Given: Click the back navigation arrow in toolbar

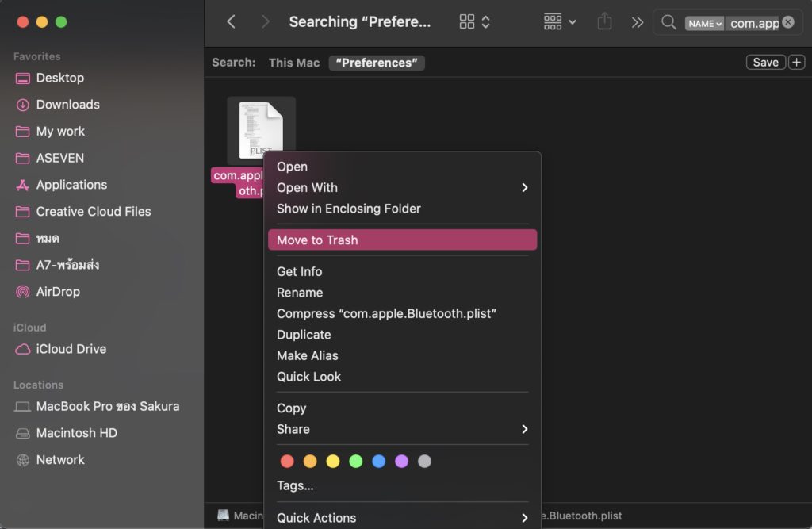Looking at the screenshot, I should tap(231, 22).
